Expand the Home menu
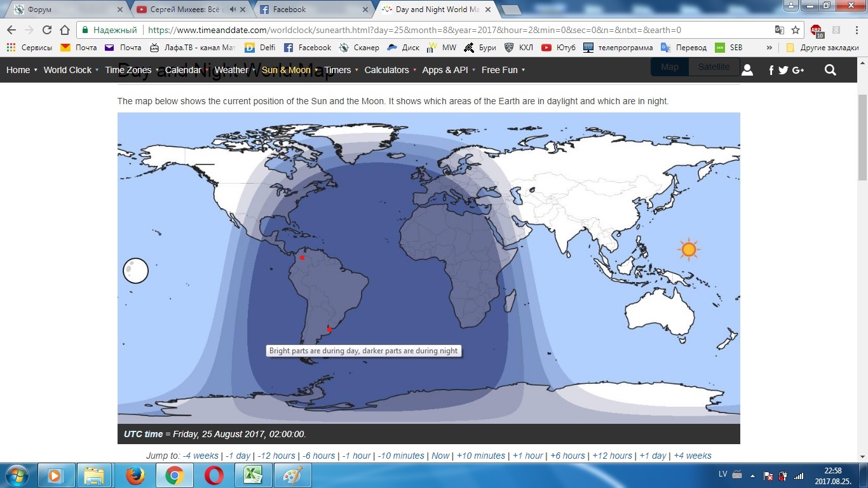The width and height of the screenshot is (868, 488). [22, 70]
